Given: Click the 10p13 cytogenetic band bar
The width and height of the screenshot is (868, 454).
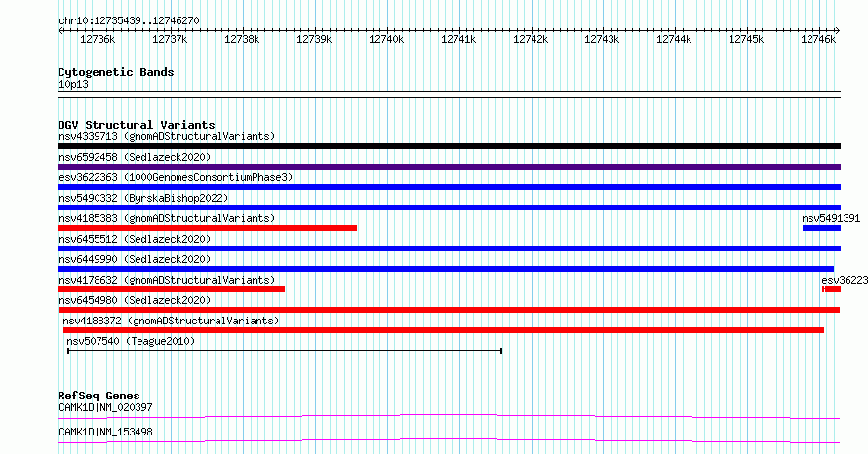Looking at the screenshot, I should click(x=449, y=95).
